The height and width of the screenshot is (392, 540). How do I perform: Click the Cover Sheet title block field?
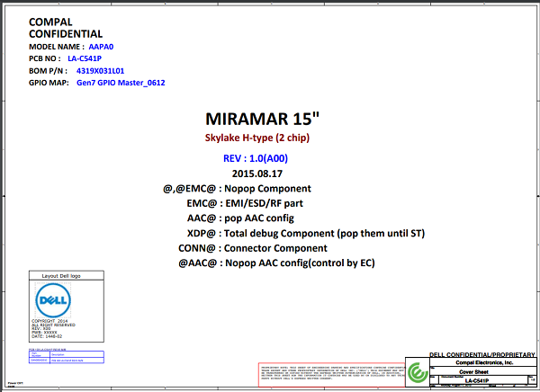pyautogui.click(x=475, y=370)
